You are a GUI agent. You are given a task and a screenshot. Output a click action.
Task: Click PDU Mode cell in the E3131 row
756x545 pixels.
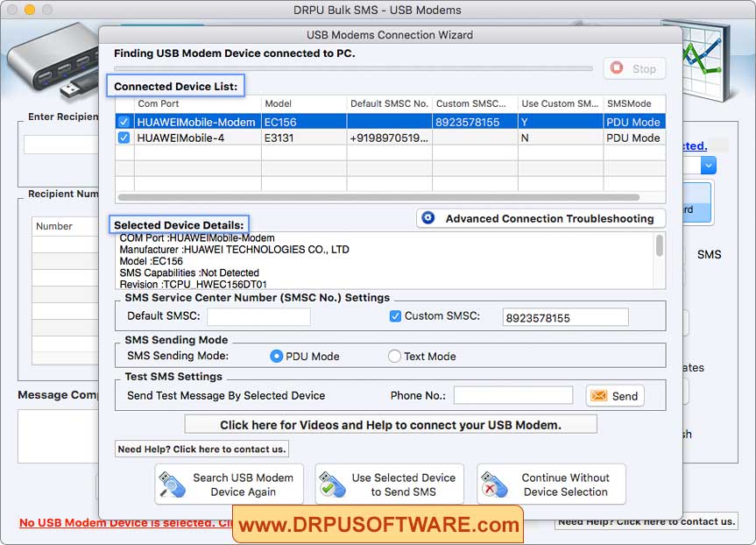(x=634, y=138)
